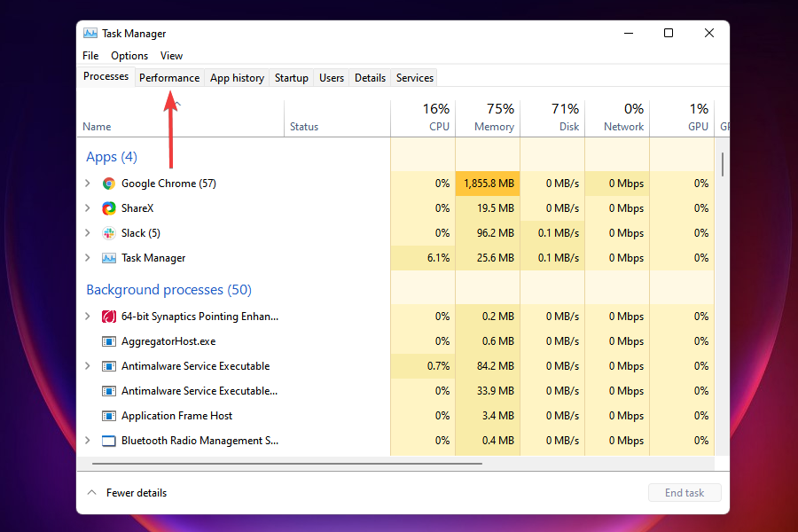The height and width of the screenshot is (532, 798).
Task: Open the Options menu
Action: point(129,56)
